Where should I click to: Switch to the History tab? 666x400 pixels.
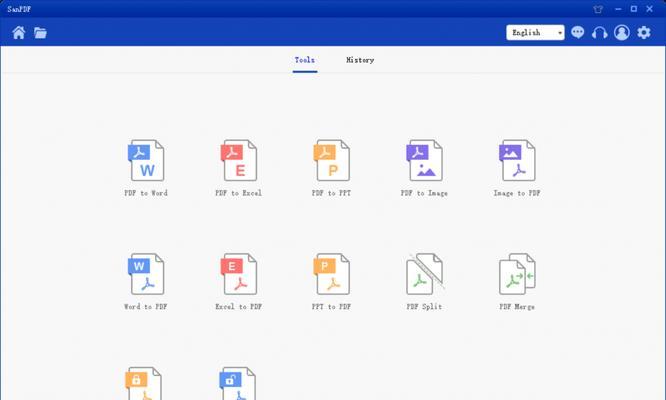click(x=360, y=60)
